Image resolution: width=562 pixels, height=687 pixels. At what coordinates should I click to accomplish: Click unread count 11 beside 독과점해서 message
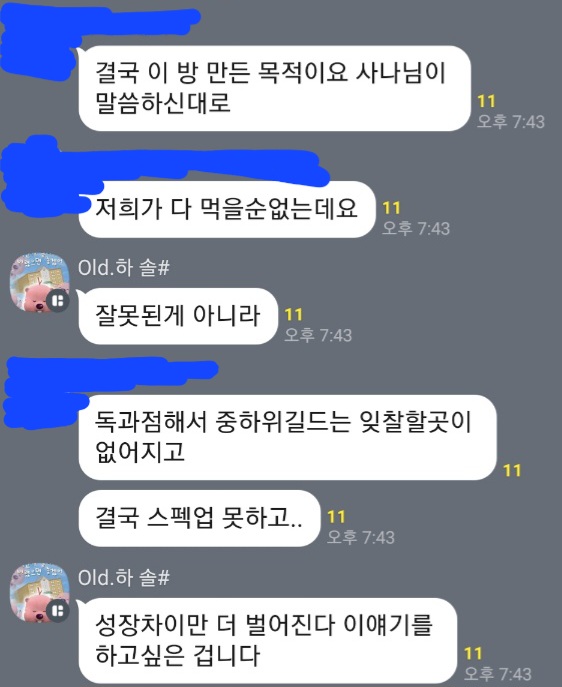pyautogui.click(x=512, y=471)
